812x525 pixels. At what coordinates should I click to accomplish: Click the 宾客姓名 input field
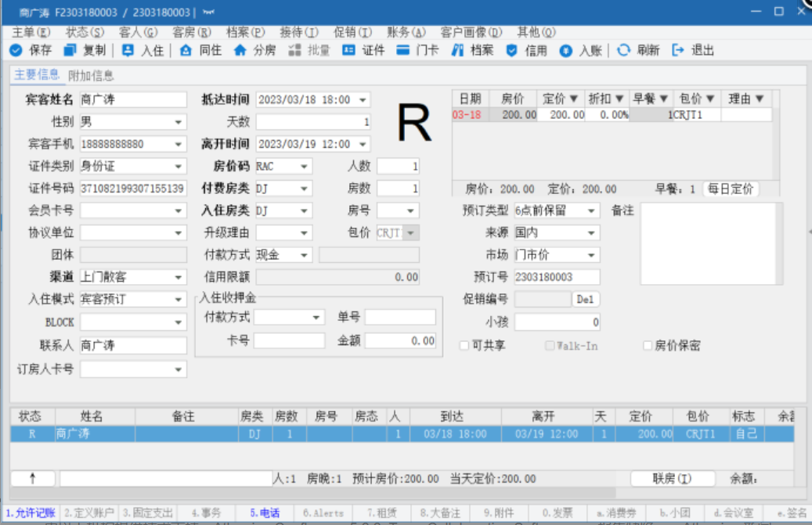coord(133,100)
